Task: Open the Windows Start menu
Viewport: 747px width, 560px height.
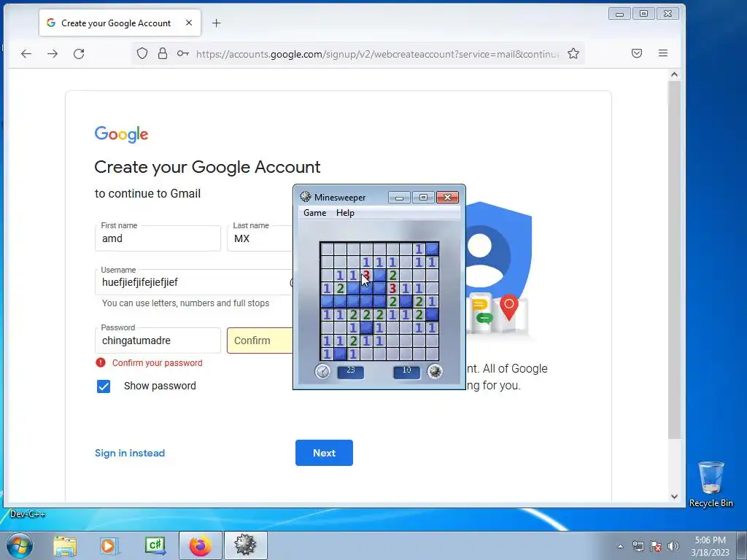Action: coord(20,545)
